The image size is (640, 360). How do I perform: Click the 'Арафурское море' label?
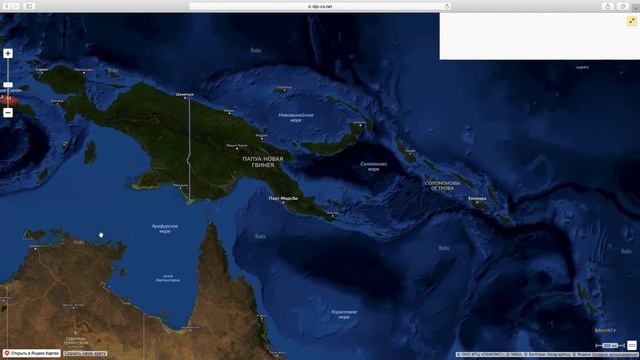click(164, 229)
